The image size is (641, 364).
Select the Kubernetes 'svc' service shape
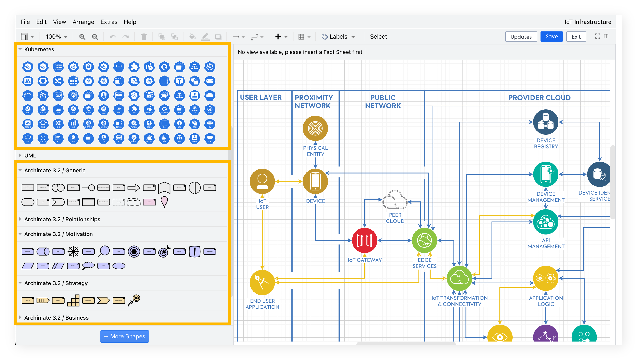pyautogui.click(x=179, y=138)
